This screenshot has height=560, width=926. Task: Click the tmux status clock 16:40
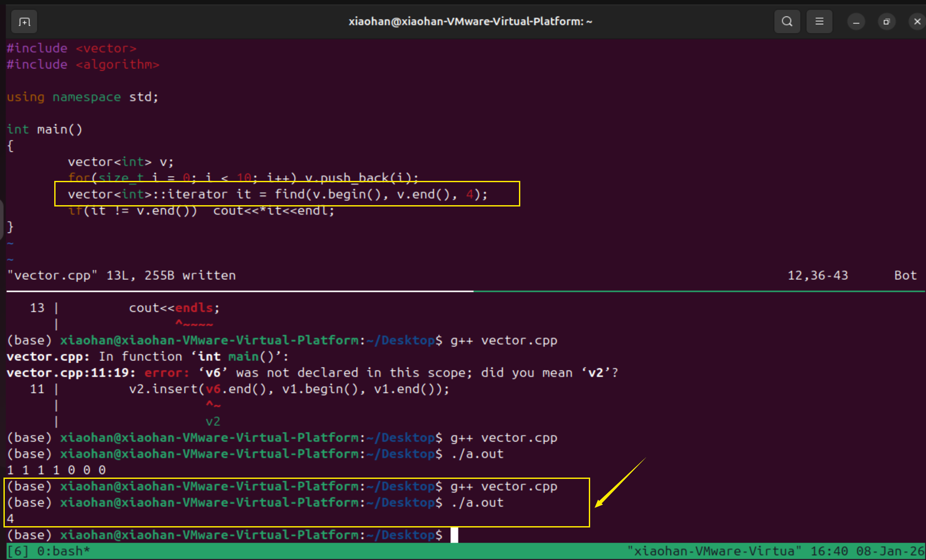point(829,551)
